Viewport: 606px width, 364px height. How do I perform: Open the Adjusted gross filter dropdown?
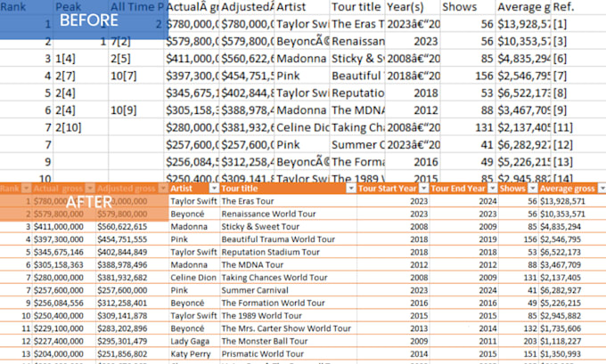click(x=163, y=189)
